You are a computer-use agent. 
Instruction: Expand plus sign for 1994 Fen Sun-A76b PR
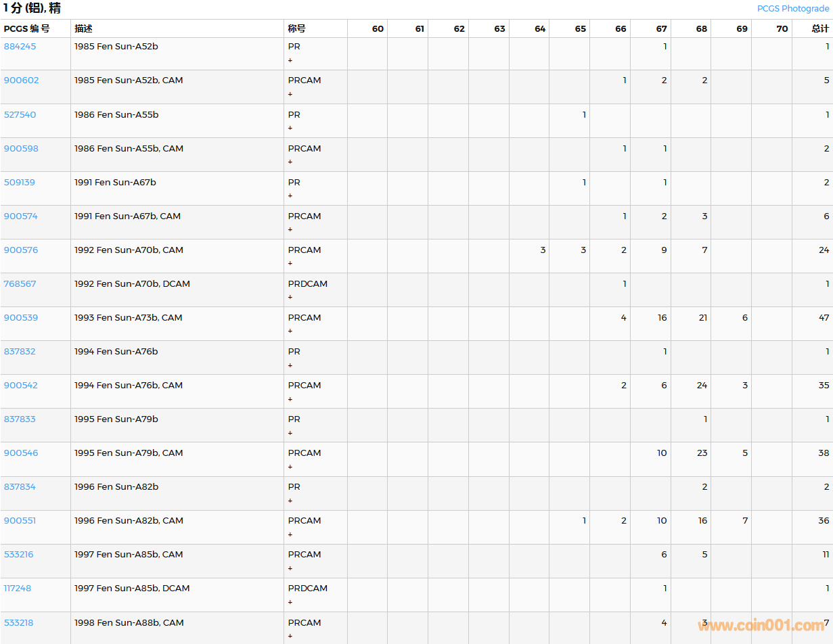tap(290, 365)
